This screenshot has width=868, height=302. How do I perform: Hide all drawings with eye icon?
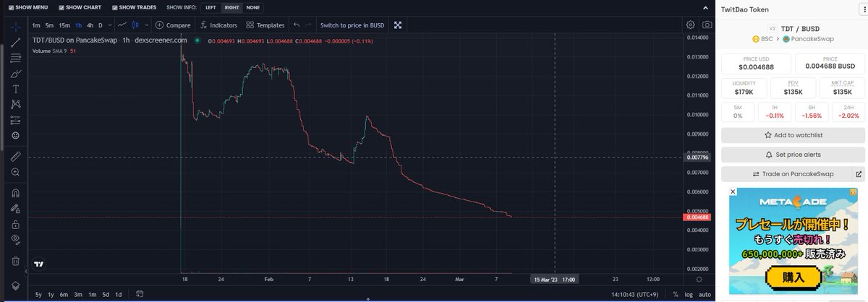coord(16,239)
